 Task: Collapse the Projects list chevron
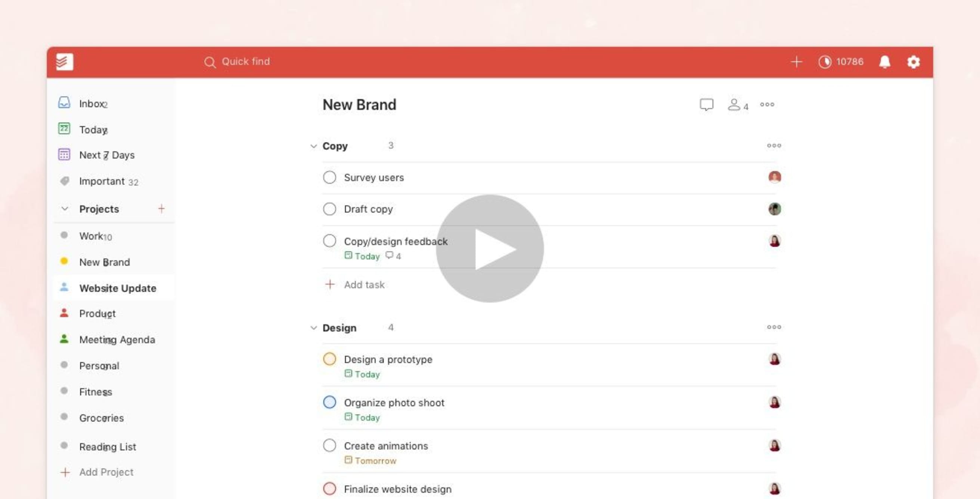pyautogui.click(x=65, y=208)
